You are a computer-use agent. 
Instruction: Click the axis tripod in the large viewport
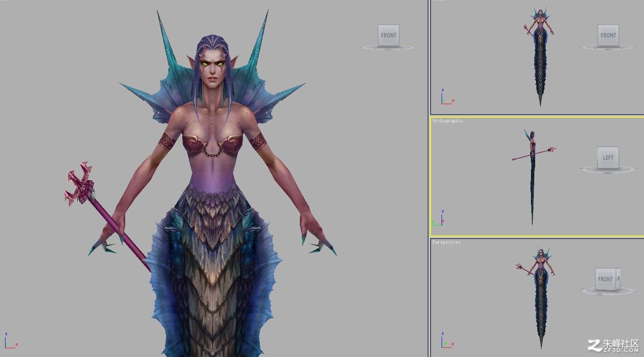[11, 340]
